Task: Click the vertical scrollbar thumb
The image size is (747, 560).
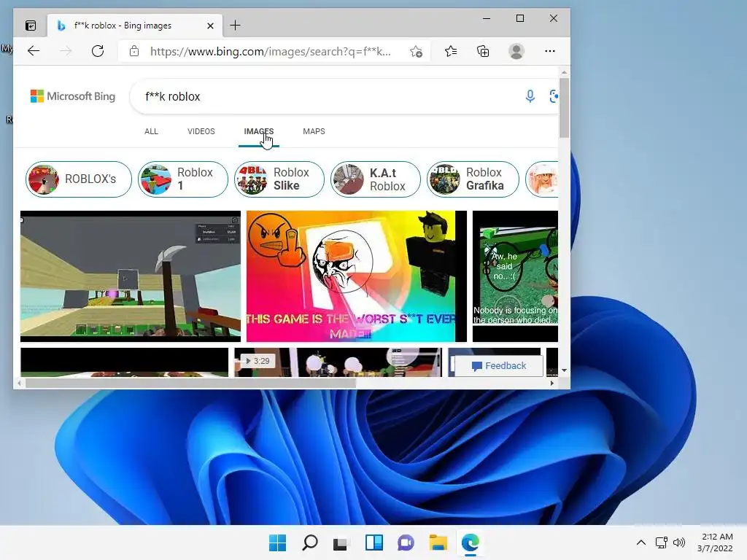Action: tap(564, 108)
